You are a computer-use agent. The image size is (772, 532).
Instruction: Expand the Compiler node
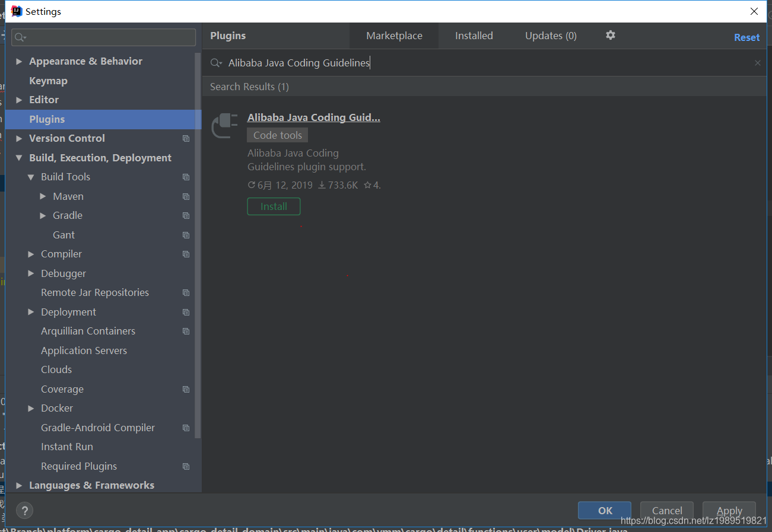(31, 254)
